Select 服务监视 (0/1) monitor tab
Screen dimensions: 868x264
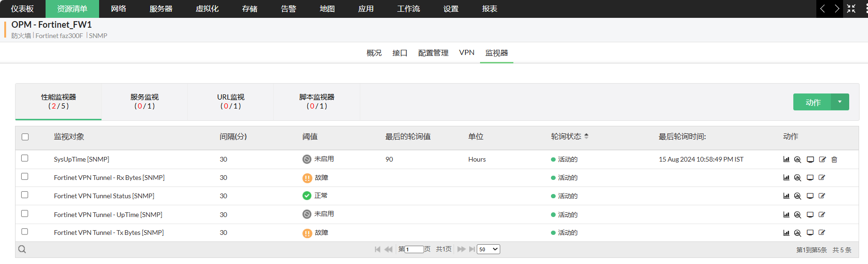(145, 101)
